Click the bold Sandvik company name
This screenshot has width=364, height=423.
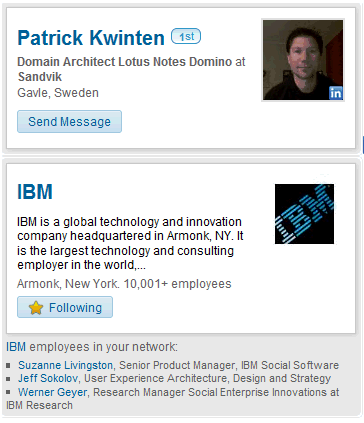pyautogui.click(x=40, y=77)
